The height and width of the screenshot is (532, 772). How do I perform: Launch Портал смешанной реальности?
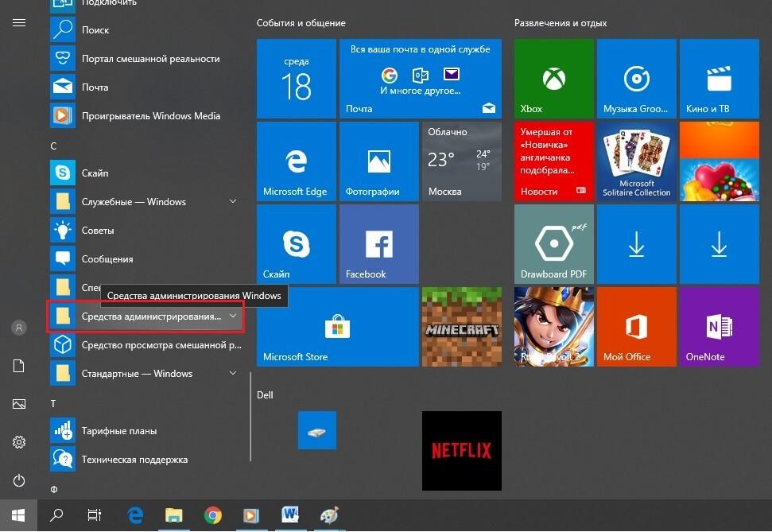tap(145, 59)
